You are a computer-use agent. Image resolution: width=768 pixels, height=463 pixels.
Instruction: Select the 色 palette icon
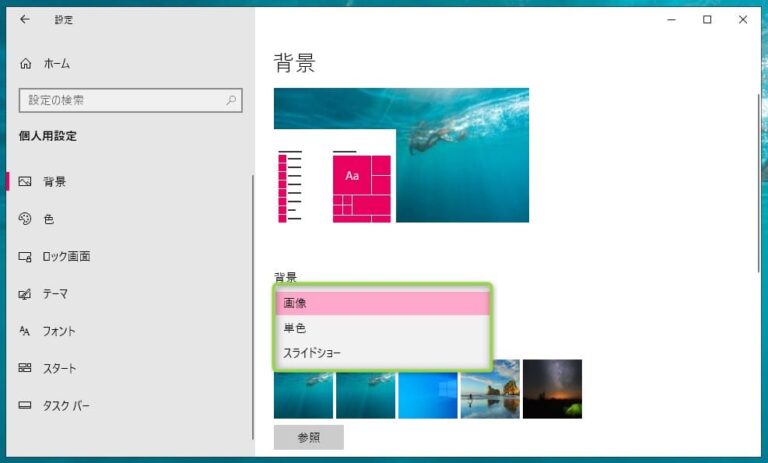(x=25, y=219)
